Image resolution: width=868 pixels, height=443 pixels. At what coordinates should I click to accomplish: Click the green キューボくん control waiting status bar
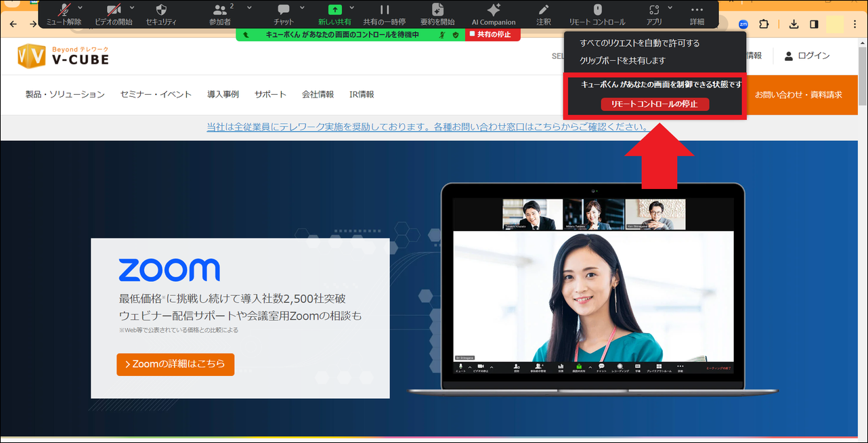tap(351, 35)
